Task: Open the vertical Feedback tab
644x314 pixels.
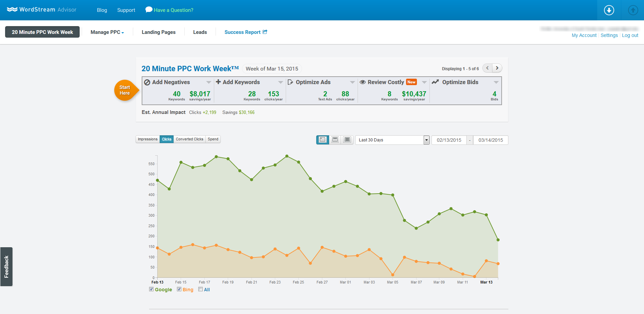Action: tap(6, 267)
